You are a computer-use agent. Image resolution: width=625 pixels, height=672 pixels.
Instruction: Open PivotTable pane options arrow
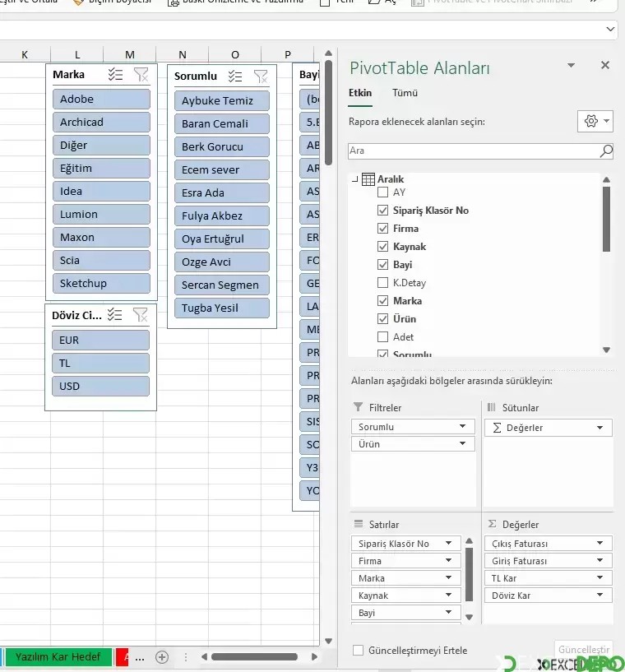tap(571, 65)
